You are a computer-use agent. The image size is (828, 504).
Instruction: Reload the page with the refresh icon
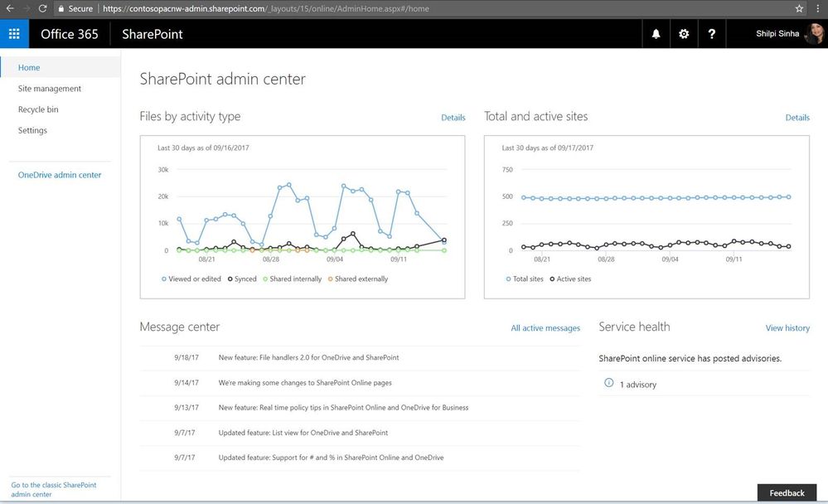click(43, 8)
